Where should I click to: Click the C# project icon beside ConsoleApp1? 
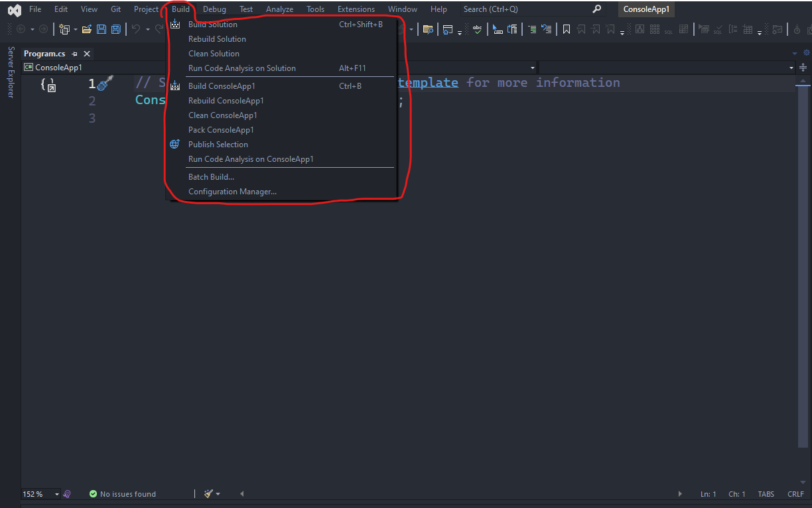[29, 68]
